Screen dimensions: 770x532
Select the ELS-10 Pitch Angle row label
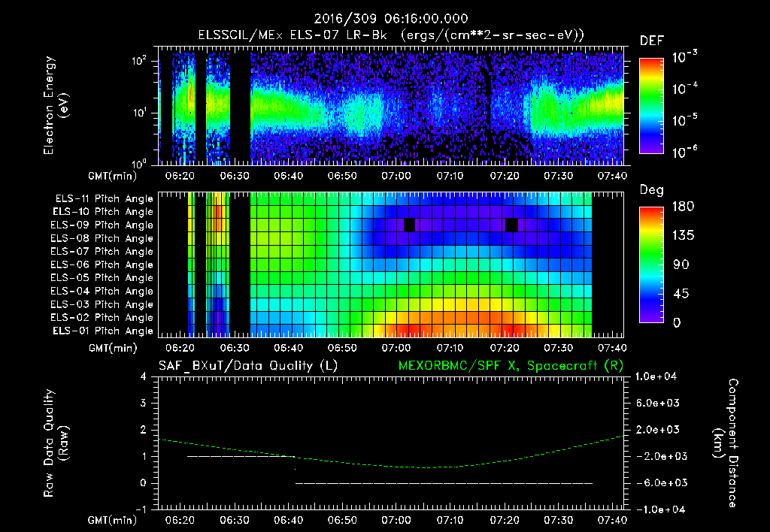click(x=103, y=212)
